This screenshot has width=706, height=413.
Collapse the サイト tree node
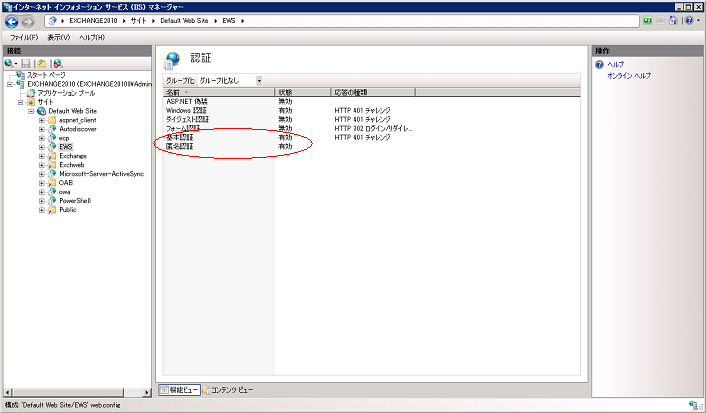pyautogui.click(x=20, y=102)
